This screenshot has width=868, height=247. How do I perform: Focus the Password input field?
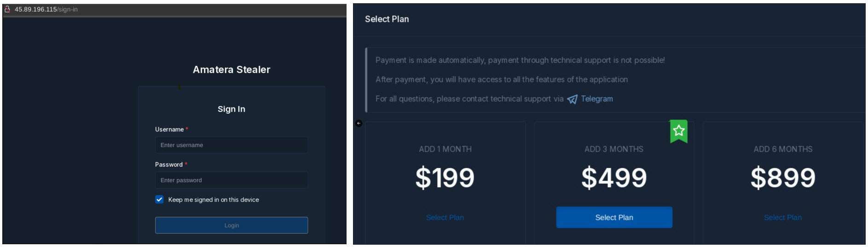coord(231,180)
